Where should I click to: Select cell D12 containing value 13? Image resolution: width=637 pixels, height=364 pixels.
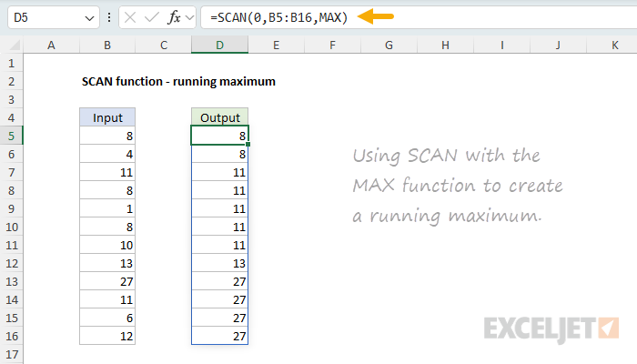[219, 263]
